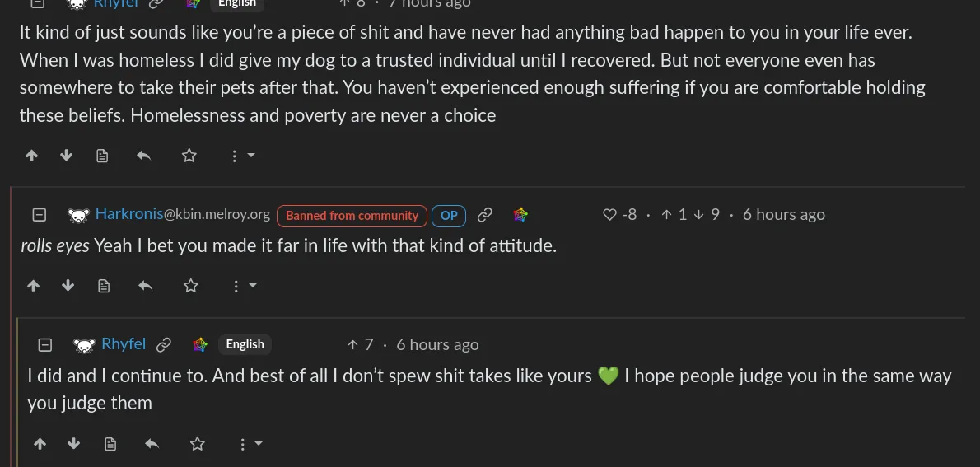Open more options on Rhyfel's last reply
Image resolution: width=980 pixels, height=467 pixels.
click(249, 444)
